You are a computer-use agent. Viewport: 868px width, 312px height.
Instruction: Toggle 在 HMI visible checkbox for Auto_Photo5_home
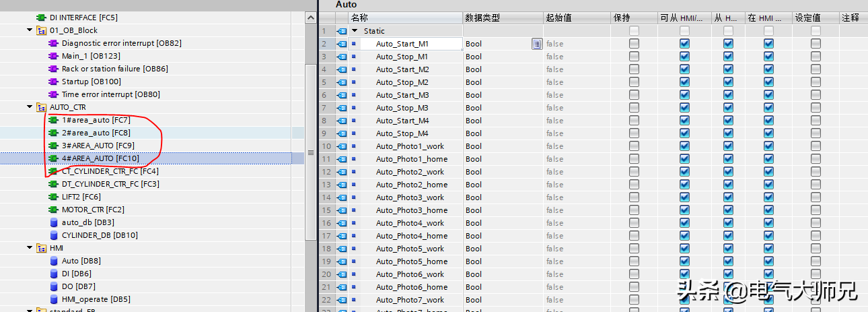pos(768,261)
